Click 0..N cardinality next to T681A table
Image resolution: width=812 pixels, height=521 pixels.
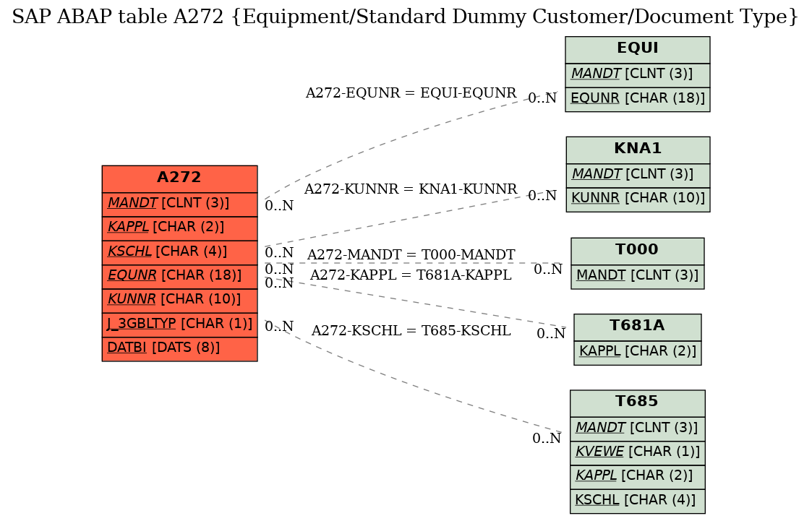pos(551,335)
